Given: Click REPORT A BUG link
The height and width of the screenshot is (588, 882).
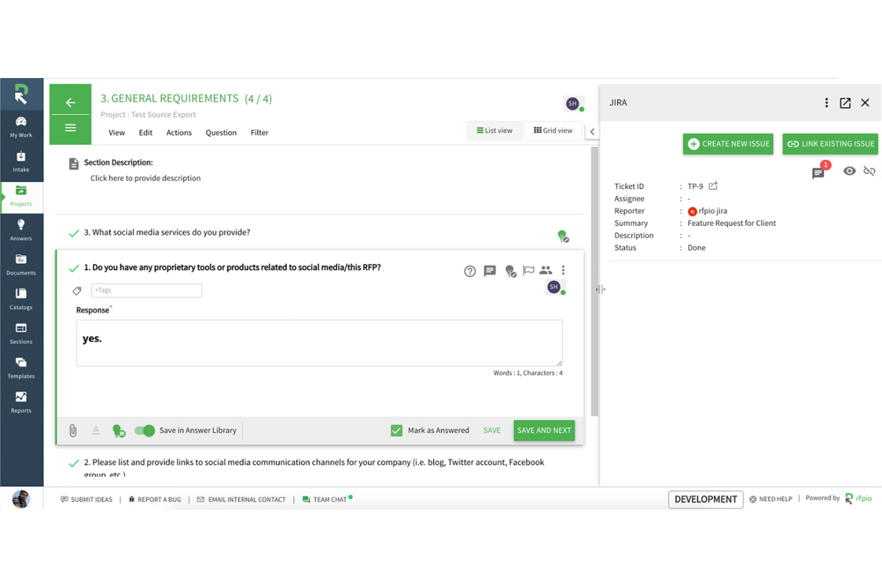Looking at the screenshot, I should (x=155, y=499).
